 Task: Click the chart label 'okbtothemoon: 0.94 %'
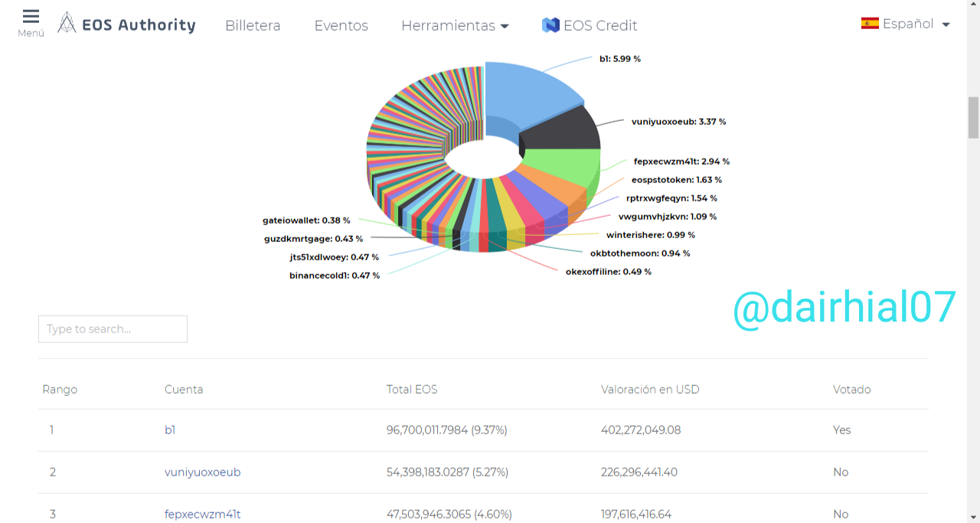(640, 253)
